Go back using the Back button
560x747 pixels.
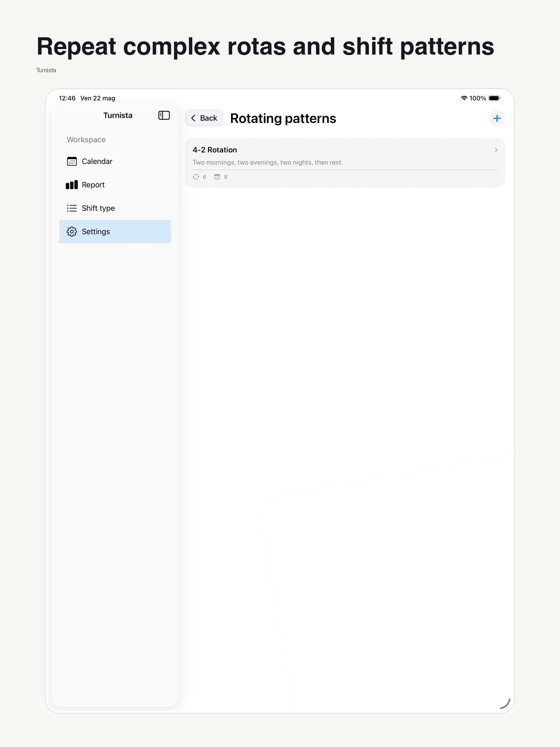204,118
